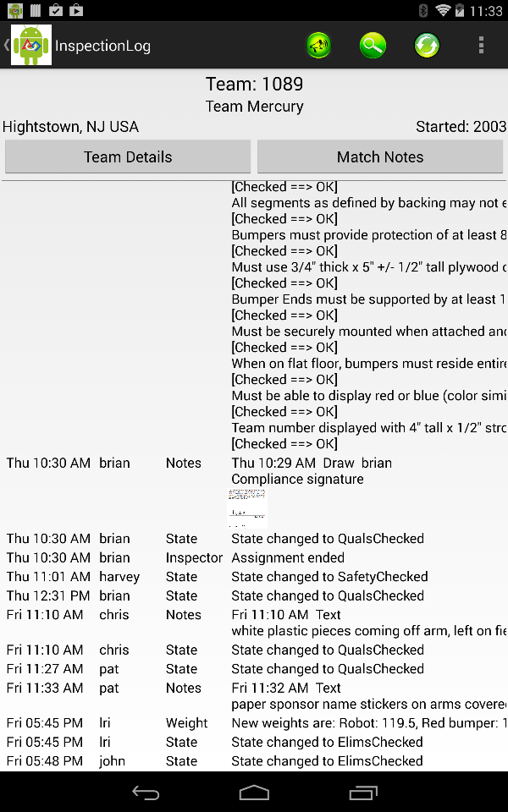Image resolution: width=508 pixels, height=812 pixels.
Task: Tap the Weight entry with new robot weights
Action: point(368,723)
